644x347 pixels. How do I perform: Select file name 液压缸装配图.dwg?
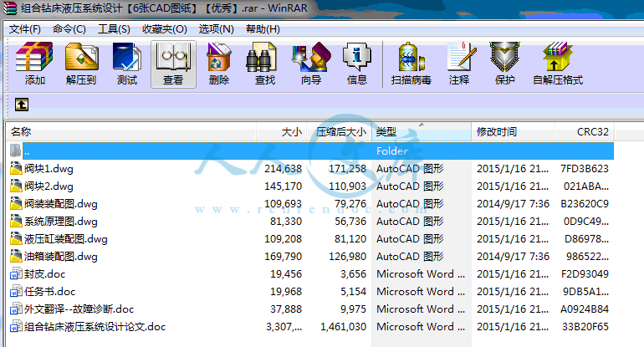point(66,239)
